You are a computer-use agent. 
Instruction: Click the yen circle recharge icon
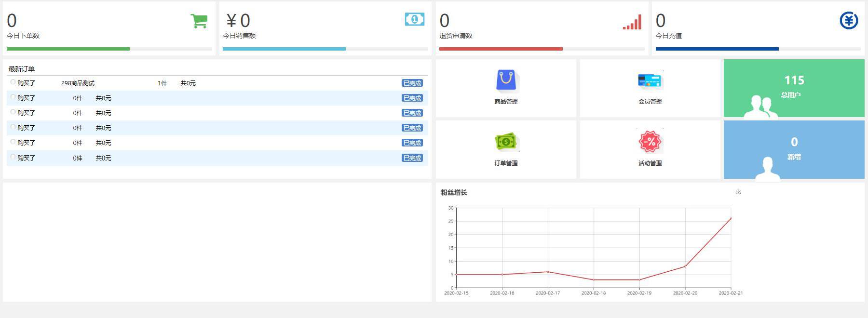tap(849, 20)
